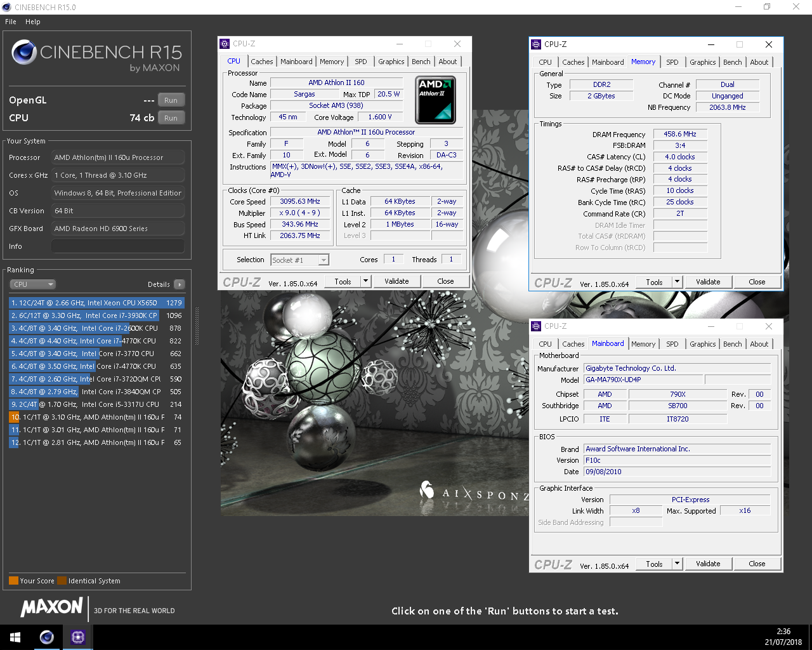Click BIOS date 09/08/2010
Viewport: 812px width, 650px height.
677,472
